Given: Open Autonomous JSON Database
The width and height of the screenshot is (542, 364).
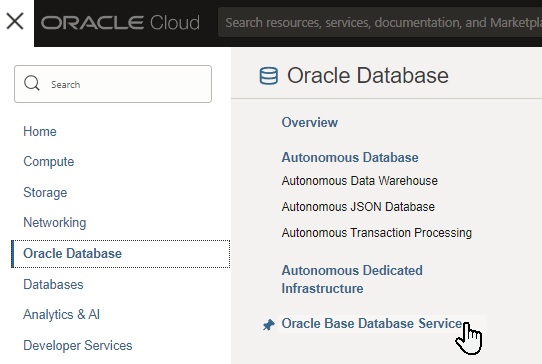Looking at the screenshot, I should click(358, 207).
